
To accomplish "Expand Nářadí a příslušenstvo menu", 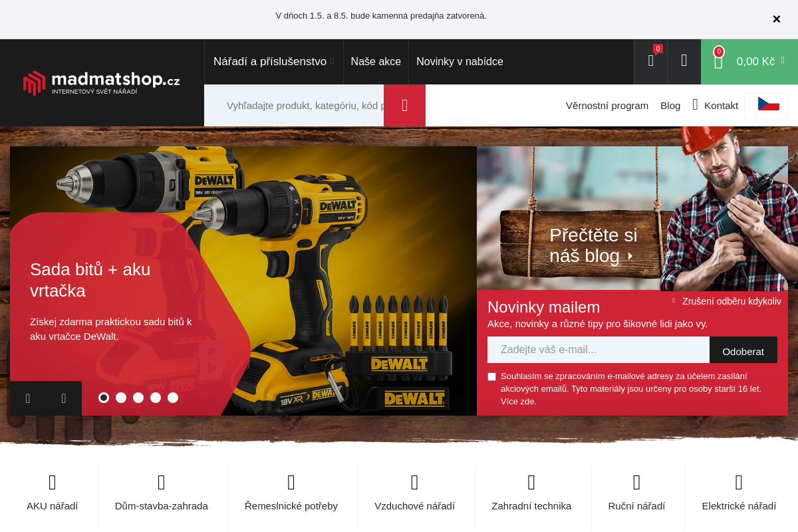I will pyautogui.click(x=274, y=61).
